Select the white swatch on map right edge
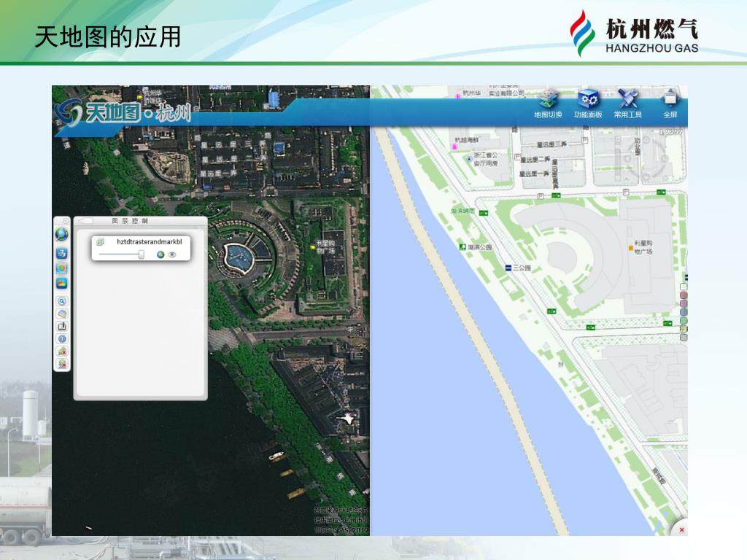This screenshot has height=560, width=747. (x=684, y=287)
